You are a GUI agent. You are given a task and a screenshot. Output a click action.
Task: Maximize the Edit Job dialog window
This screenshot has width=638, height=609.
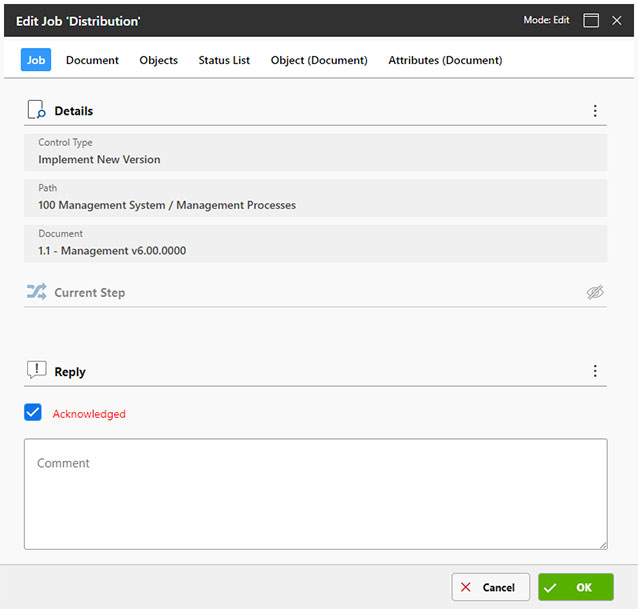click(x=591, y=20)
